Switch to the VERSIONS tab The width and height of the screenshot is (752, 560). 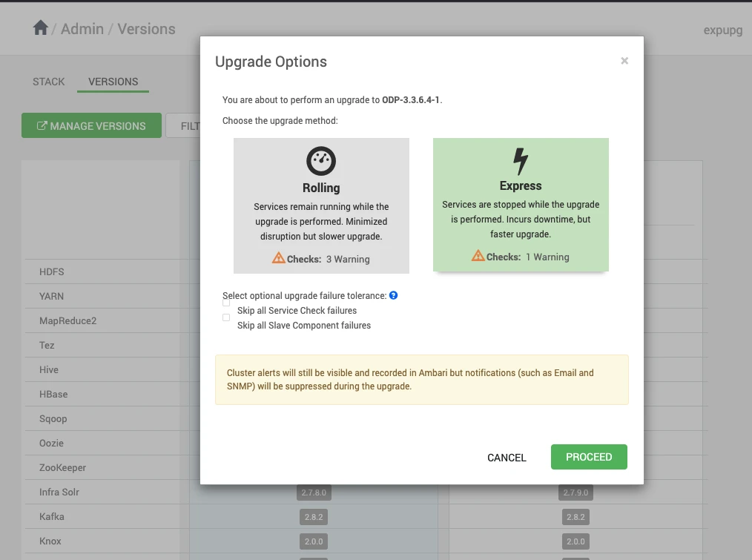tap(113, 82)
